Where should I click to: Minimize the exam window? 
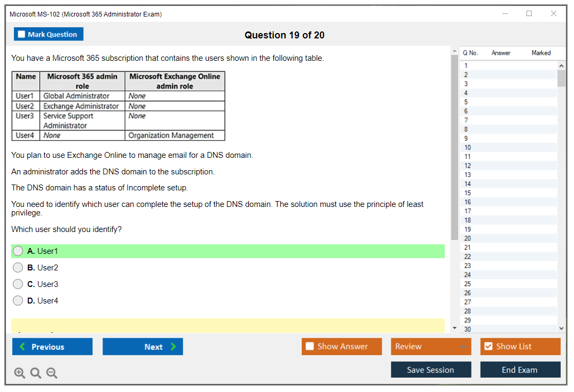[x=505, y=13]
